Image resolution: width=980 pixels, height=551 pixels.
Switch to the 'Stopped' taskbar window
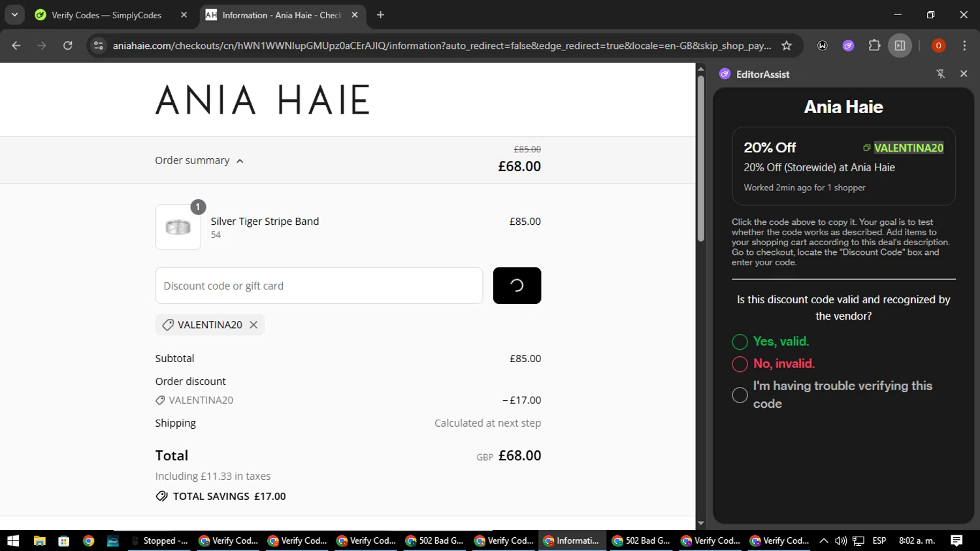pyautogui.click(x=159, y=541)
